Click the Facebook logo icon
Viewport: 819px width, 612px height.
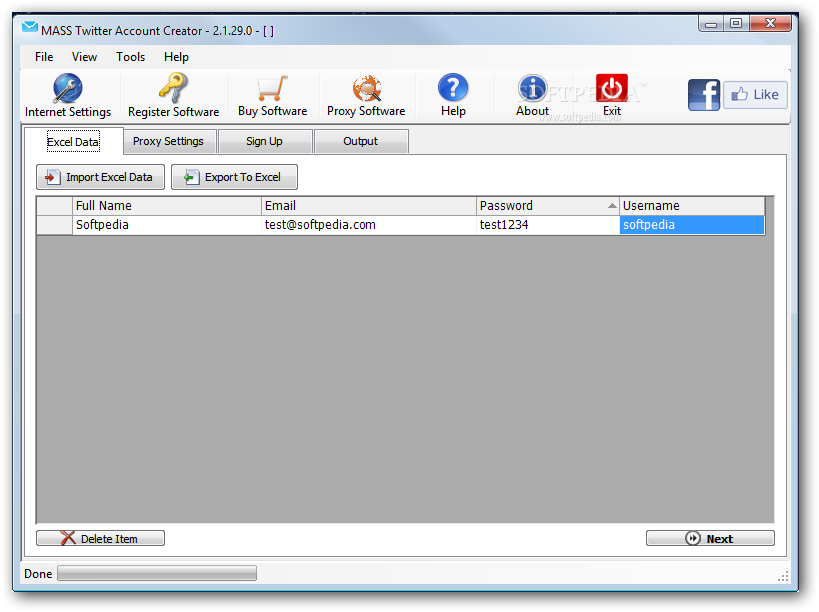tap(704, 95)
